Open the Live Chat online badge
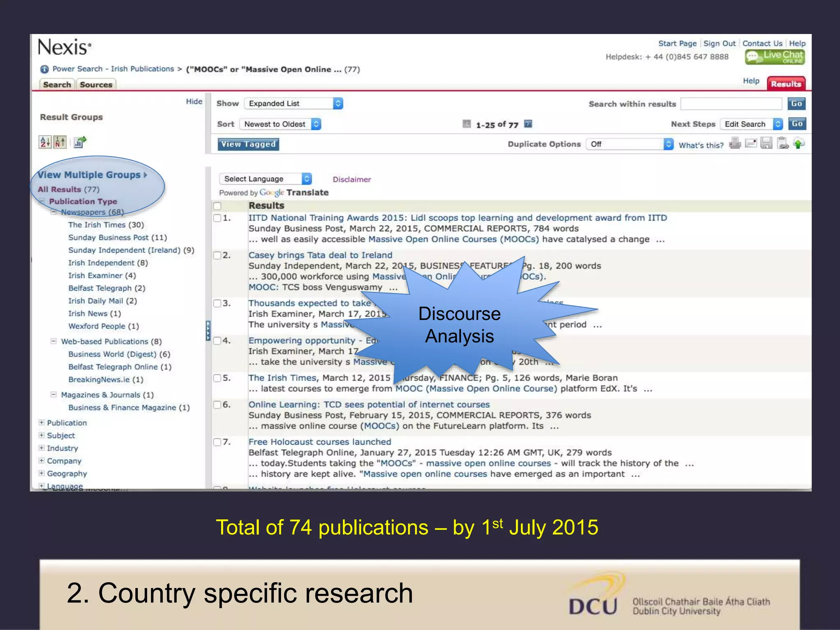The image size is (840, 630). [x=775, y=57]
